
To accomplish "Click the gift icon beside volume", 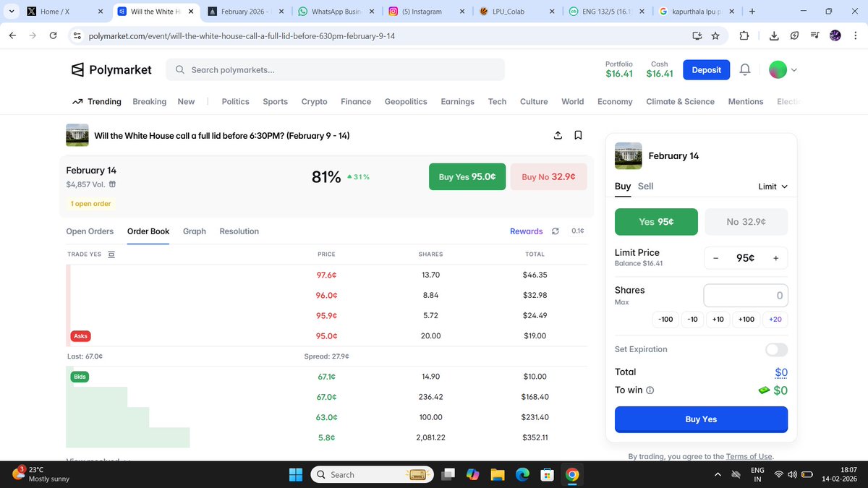I will click(x=112, y=184).
